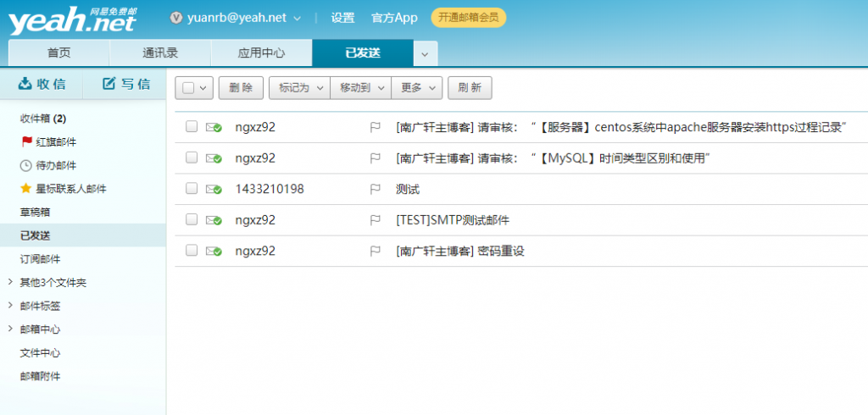Click the 写信 compose button

pos(126,84)
